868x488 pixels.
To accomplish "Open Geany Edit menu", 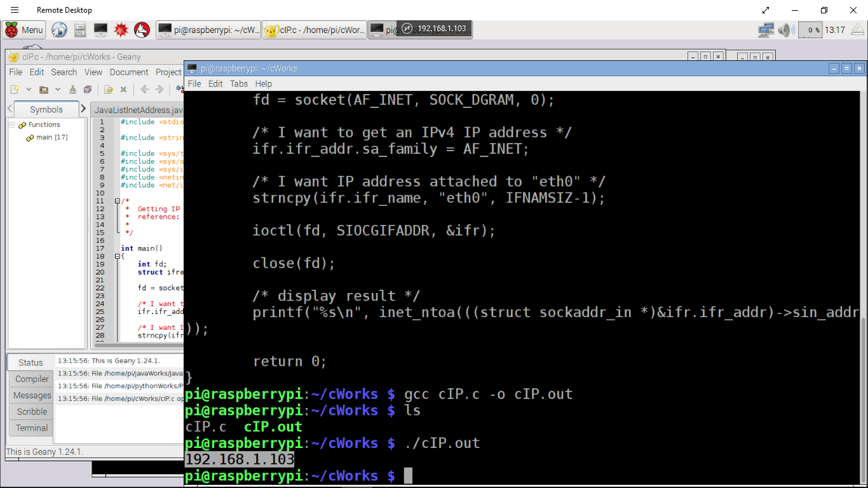I will pos(37,72).
